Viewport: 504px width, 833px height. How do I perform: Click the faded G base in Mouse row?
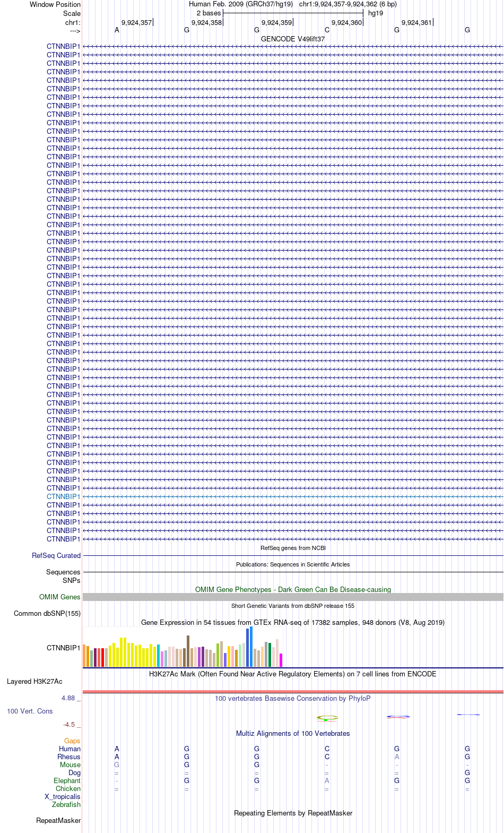pyautogui.click(x=117, y=765)
